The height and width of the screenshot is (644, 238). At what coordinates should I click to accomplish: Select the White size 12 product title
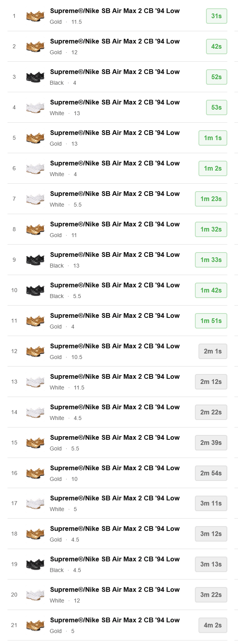click(x=115, y=590)
